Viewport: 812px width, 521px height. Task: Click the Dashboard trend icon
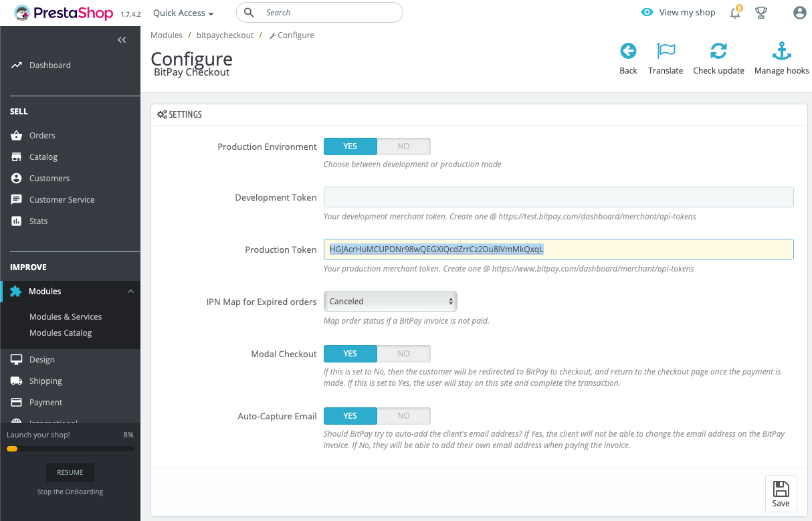click(x=16, y=66)
